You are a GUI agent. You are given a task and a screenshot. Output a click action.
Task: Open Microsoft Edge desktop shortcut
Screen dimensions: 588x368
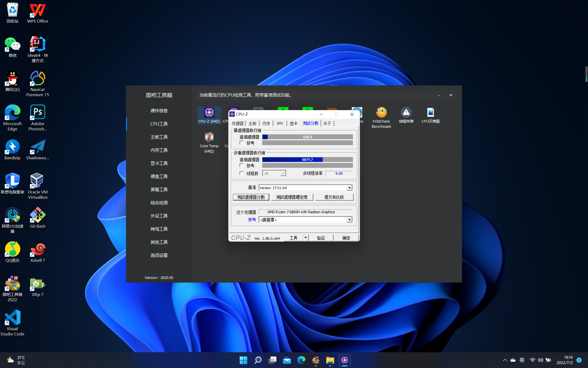12,118
